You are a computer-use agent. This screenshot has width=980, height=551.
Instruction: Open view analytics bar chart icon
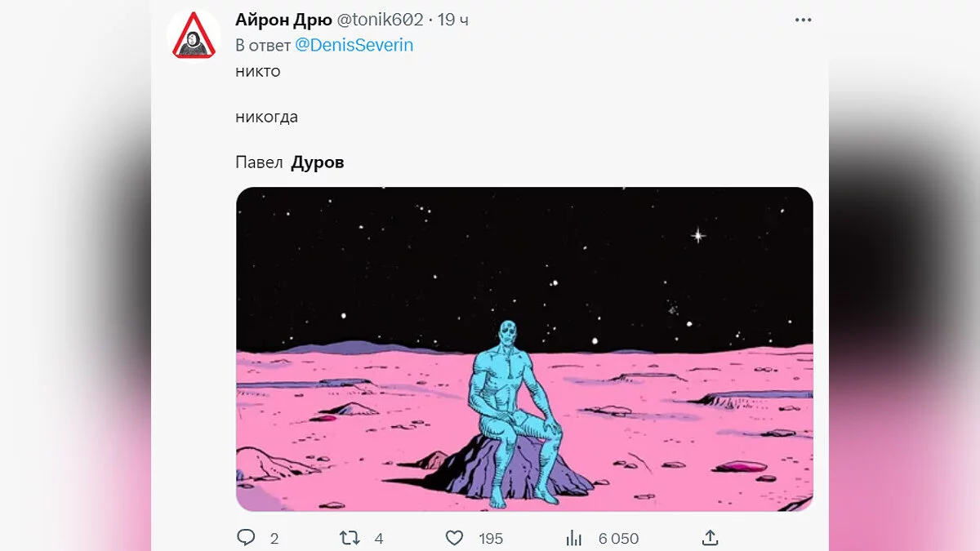click(574, 538)
